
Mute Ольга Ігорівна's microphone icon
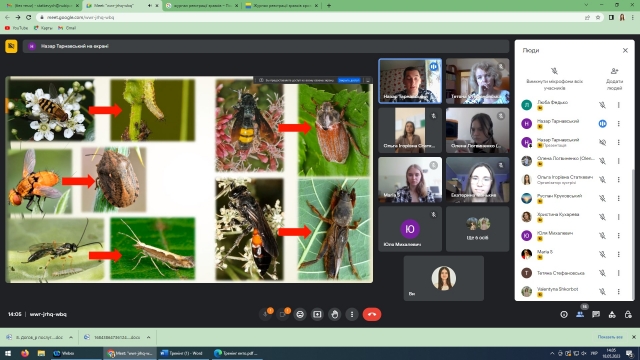tap(602, 180)
